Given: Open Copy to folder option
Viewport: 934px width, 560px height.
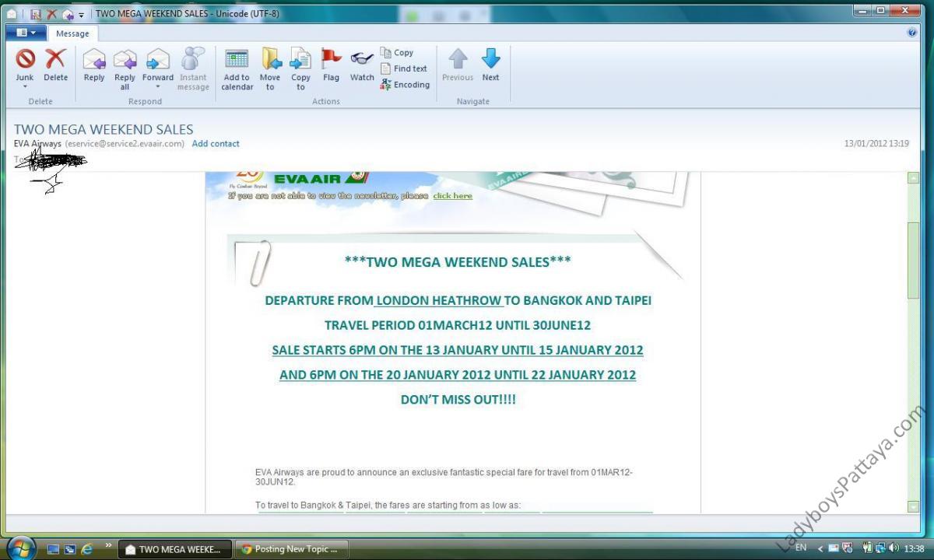Looking at the screenshot, I should pos(300,68).
